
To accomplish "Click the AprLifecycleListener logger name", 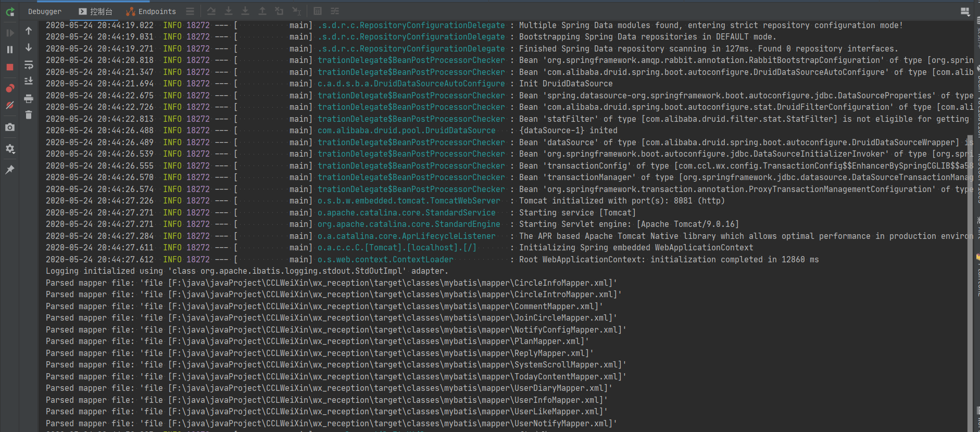I will 407,236.
